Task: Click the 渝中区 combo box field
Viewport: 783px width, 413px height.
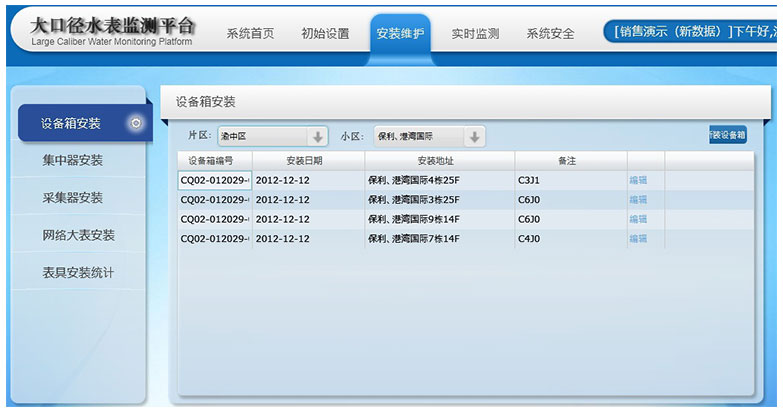Action: point(262,137)
